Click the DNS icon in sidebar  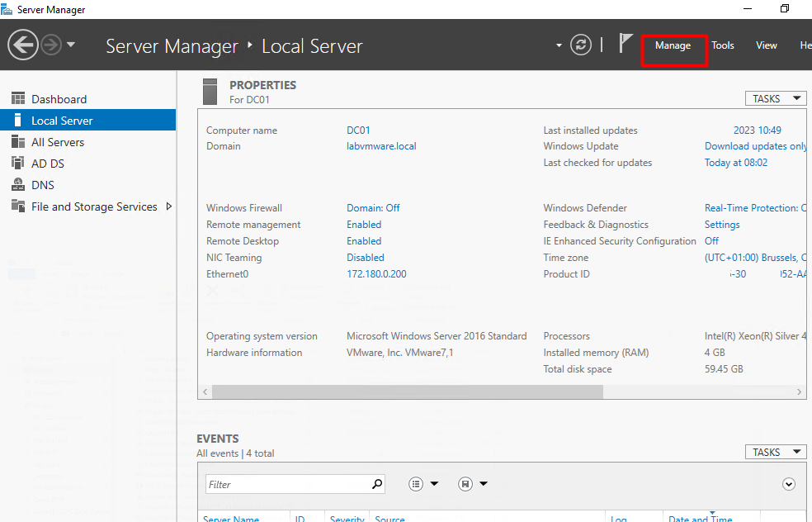[18, 184]
